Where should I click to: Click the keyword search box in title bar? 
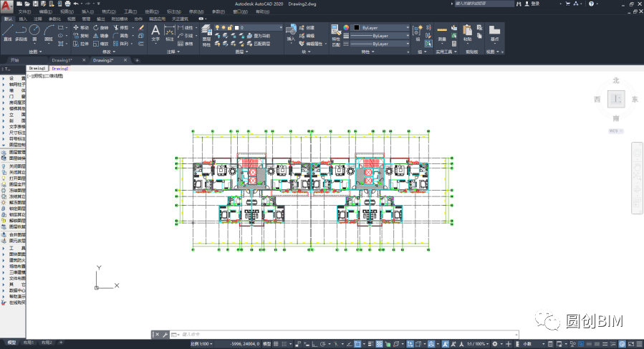point(484,4)
